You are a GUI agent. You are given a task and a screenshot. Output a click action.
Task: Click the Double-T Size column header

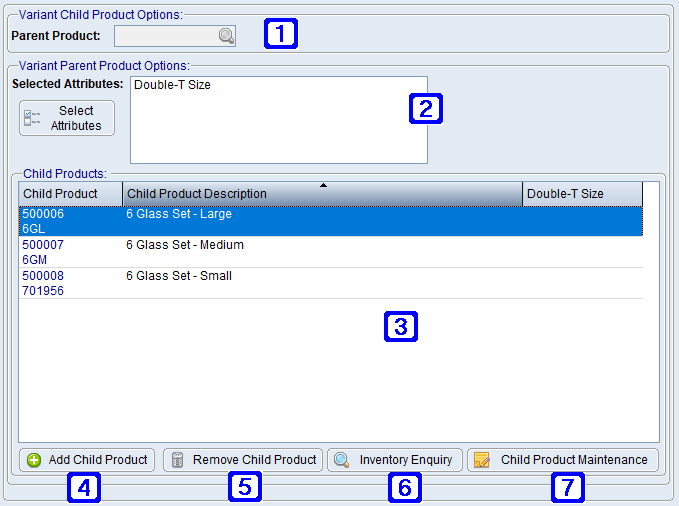[x=582, y=194]
